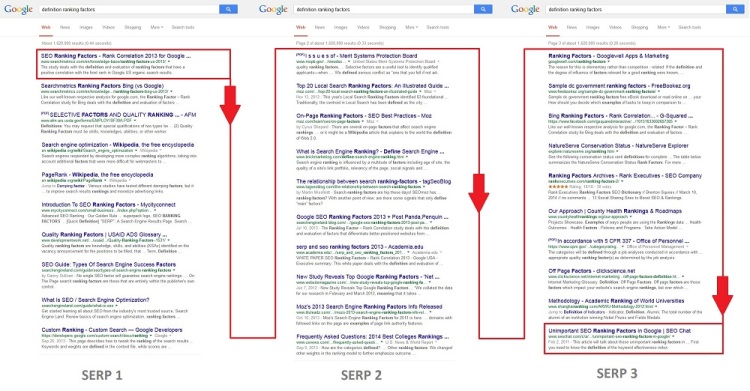Click the Google logo in SERP 2
The width and height of the screenshot is (750, 391).
click(273, 10)
